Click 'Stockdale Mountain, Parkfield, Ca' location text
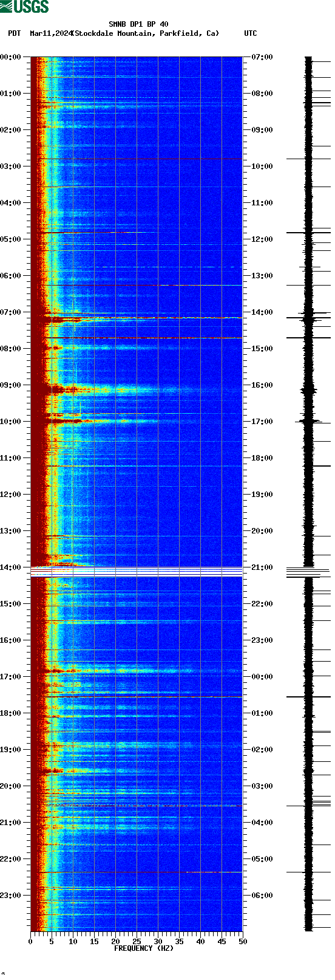Viewport: 335px width, 980px height. (146, 33)
